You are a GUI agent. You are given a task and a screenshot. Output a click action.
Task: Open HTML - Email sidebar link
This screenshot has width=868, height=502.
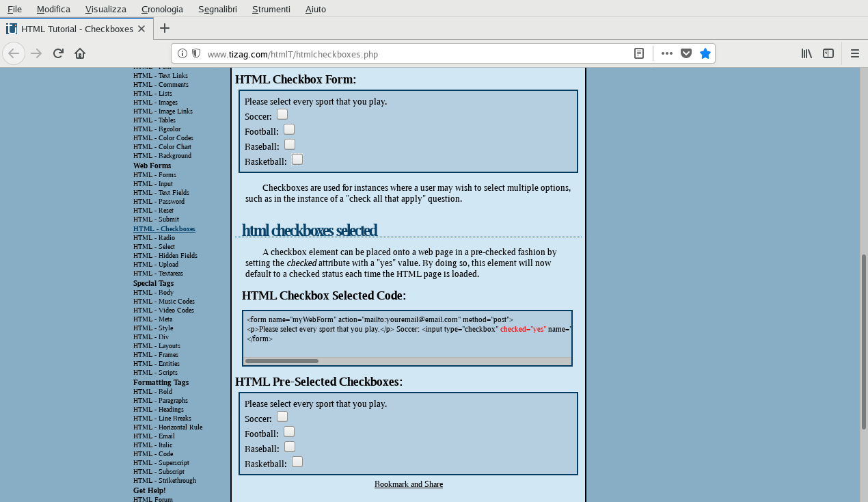[x=154, y=436]
